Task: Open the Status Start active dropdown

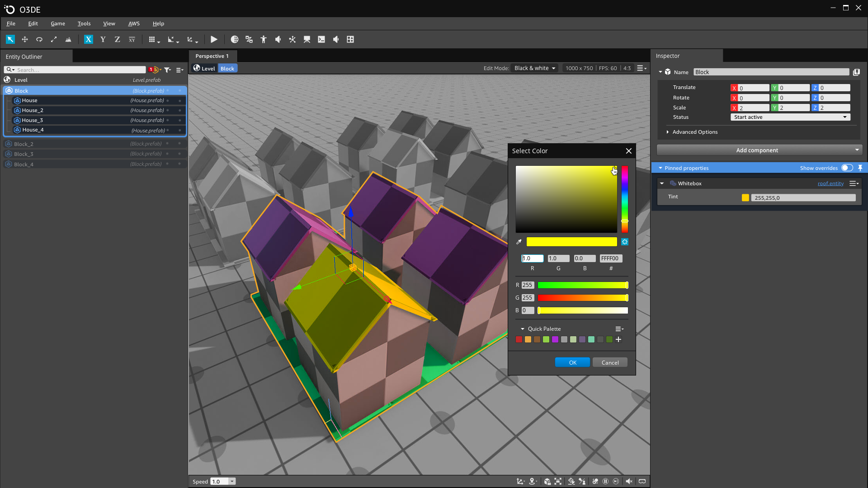Action: (790, 117)
